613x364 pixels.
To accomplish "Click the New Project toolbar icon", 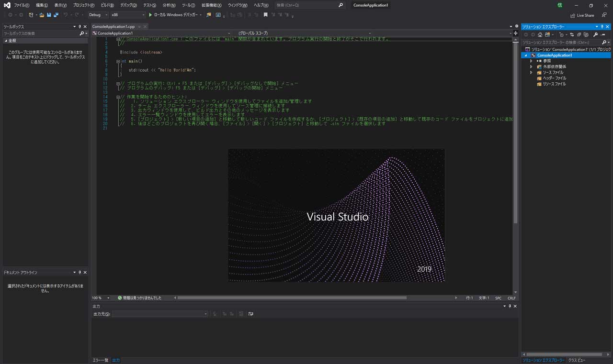I will point(32,15).
